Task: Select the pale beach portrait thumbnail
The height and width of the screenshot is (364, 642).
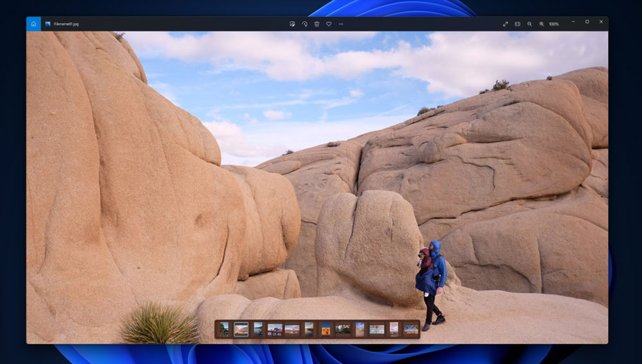Action: [x=394, y=329]
